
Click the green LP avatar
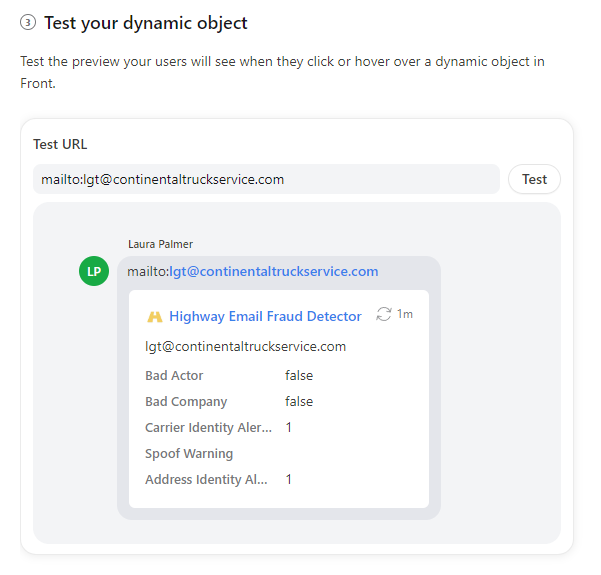point(94,271)
